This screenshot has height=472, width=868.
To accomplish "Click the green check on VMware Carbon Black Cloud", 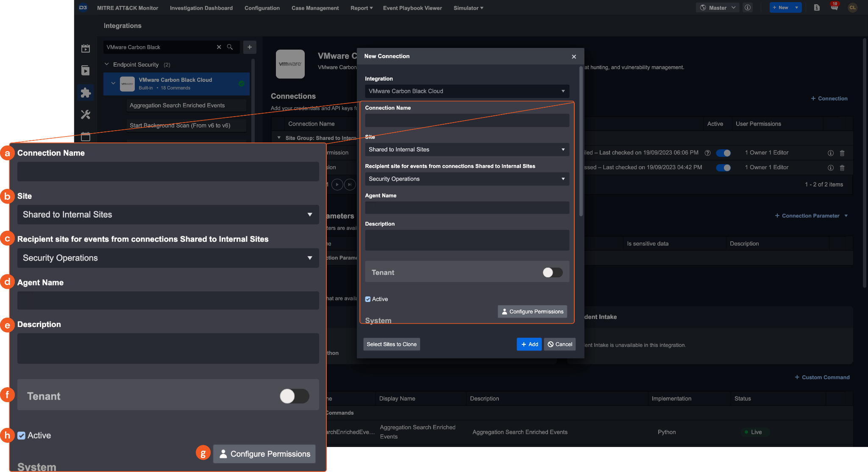I will pos(242,84).
